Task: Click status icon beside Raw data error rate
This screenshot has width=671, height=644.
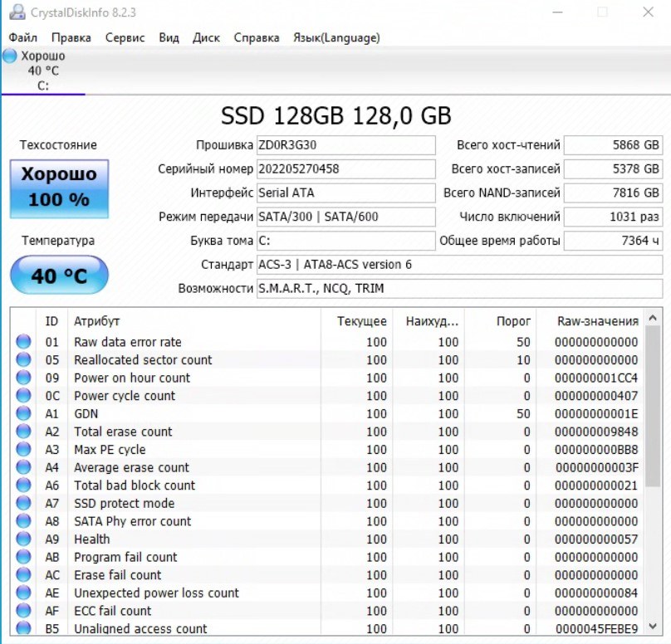Action: click(23, 342)
